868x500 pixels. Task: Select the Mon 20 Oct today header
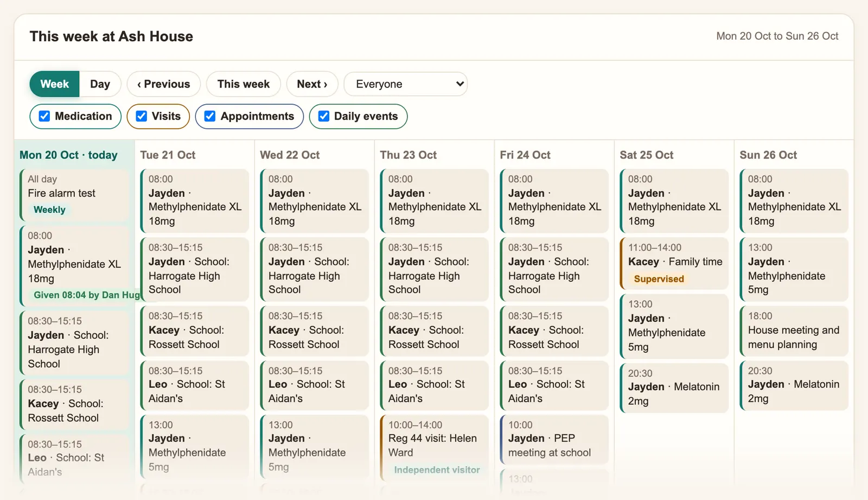68,155
